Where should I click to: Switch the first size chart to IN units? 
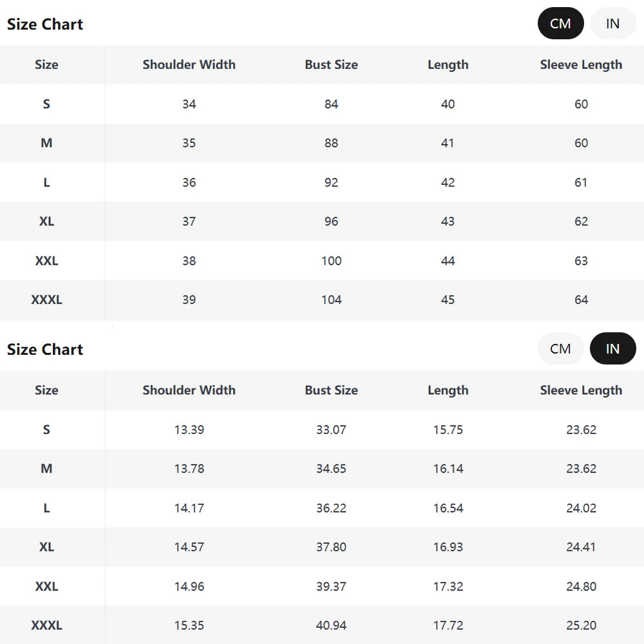pos(612,23)
